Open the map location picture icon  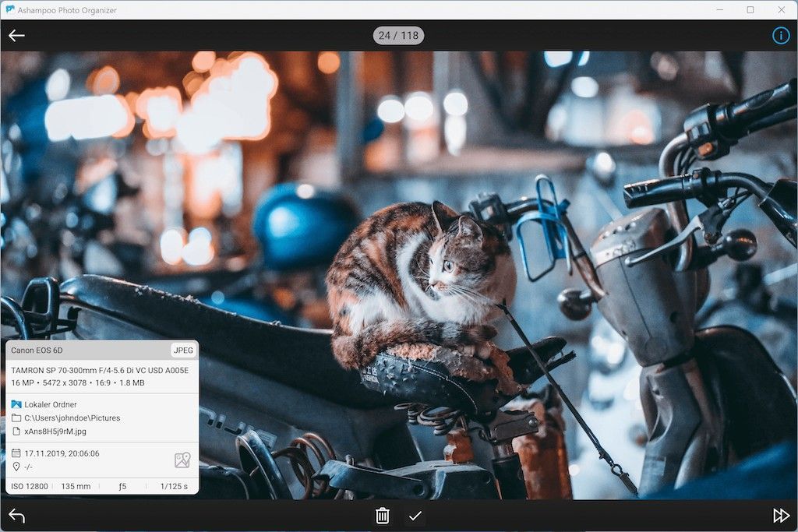182,460
